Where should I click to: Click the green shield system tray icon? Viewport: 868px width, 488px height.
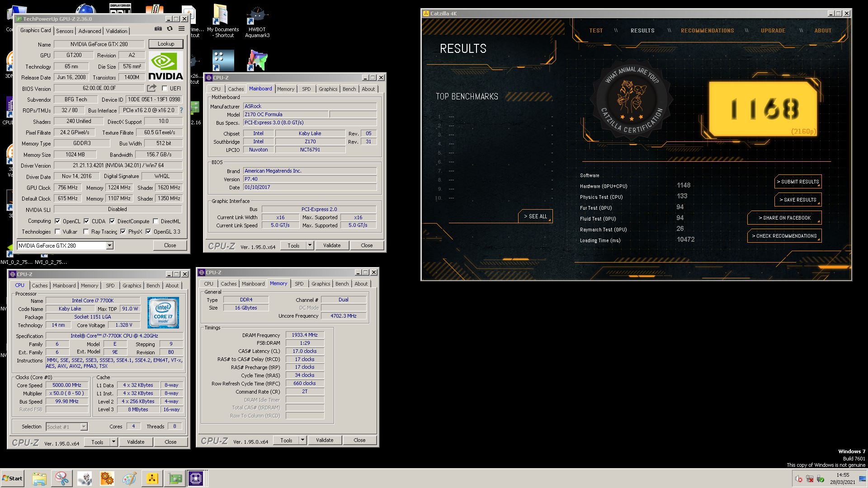click(821, 479)
